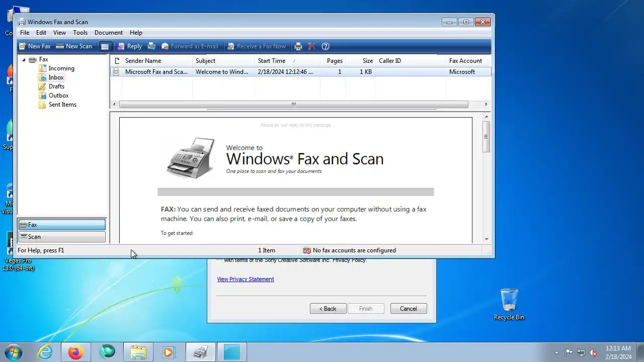644x362 pixels.
Task: Click Cancel in the setup wizard
Action: tap(409, 309)
